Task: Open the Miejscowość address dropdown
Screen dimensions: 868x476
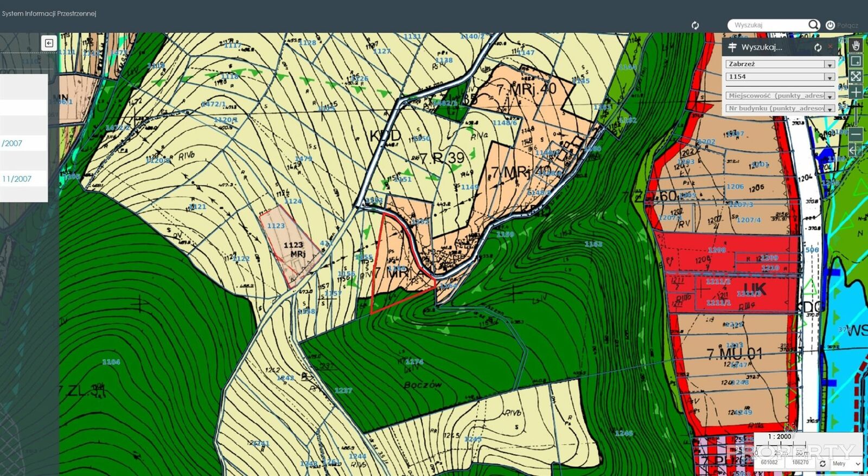Action: click(829, 96)
